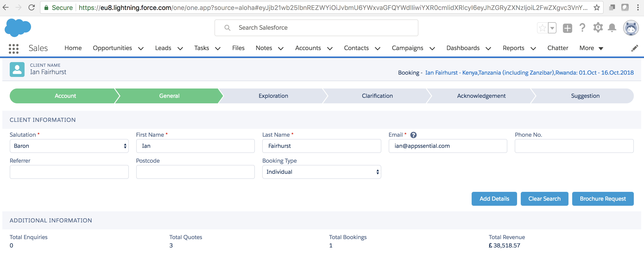View the Email field help tooltip icon

[x=414, y=135]
